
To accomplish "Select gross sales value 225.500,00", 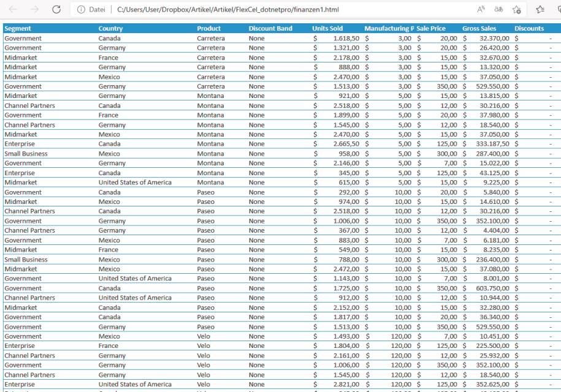I will point(492,346).
